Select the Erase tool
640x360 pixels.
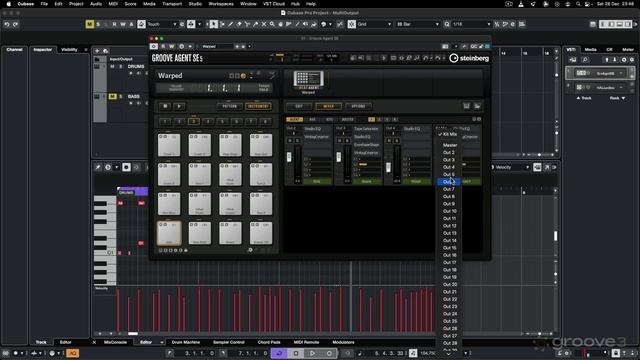coord(239,24)
